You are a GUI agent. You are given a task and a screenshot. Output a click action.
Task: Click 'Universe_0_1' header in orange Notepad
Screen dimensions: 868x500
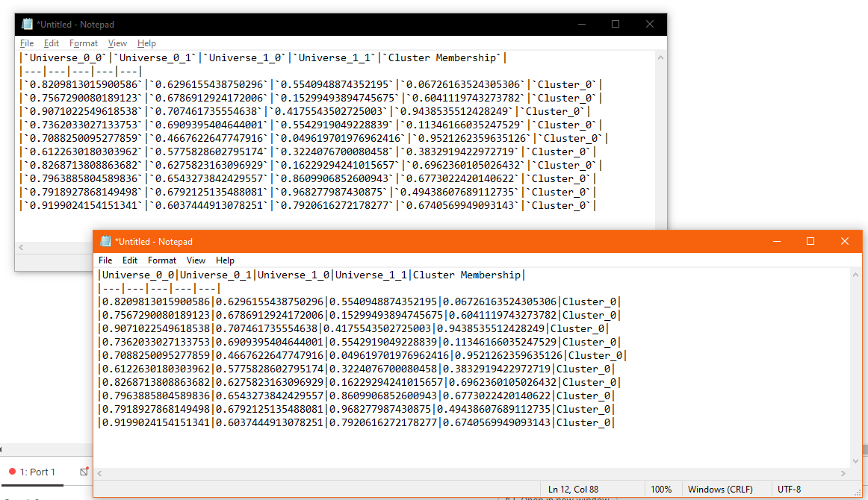(x=216, y=275)
